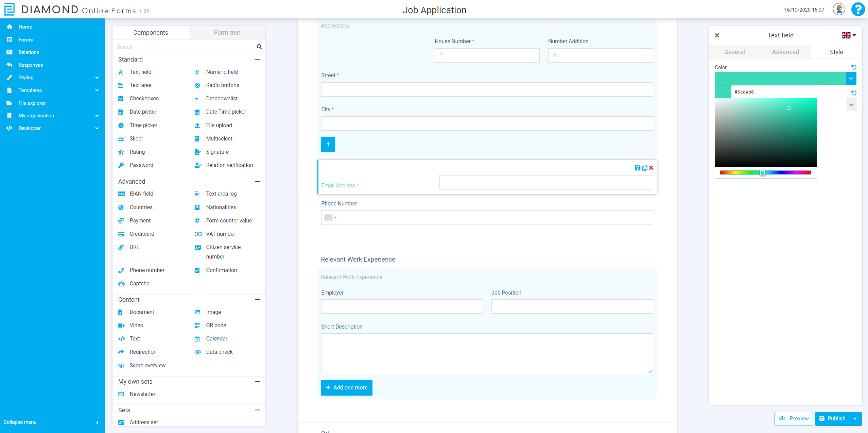The width and height of the screenshot is (868, 433).
Task: Click the Street input field
Action: (487, 90)
